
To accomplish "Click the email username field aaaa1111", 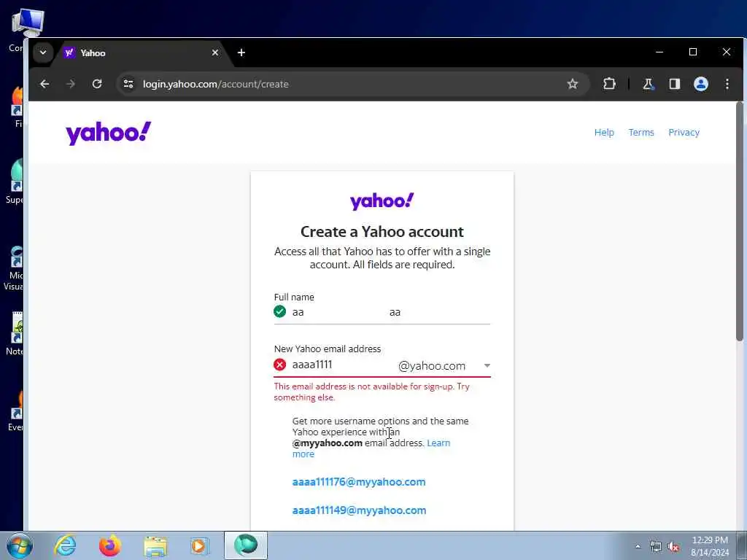I will 342,365.
